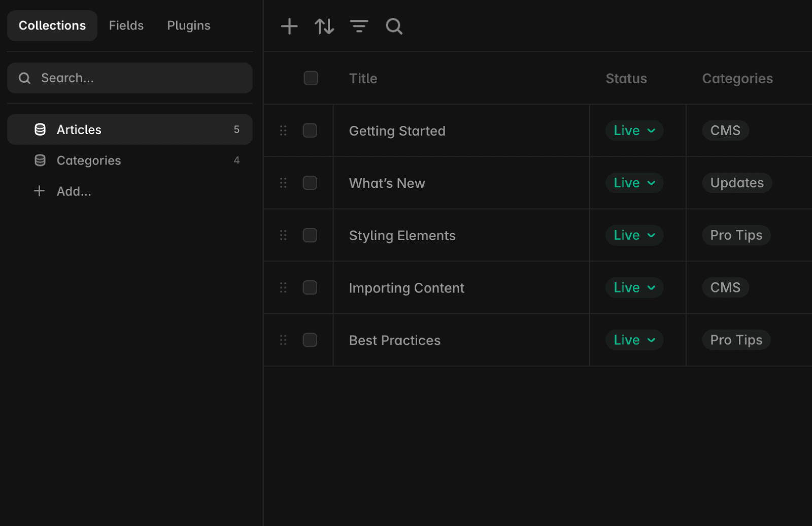Click the plus icon to add item
Viewport: 812px width, 526px height.
pyautogui.click(x=289, y=26)
